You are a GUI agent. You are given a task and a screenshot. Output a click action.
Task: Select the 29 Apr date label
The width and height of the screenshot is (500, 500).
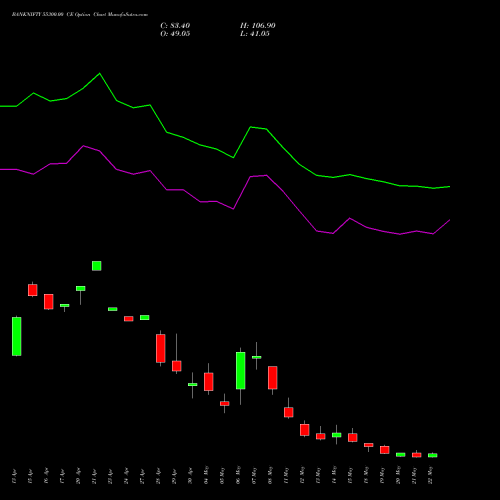[x=174, y=477]
